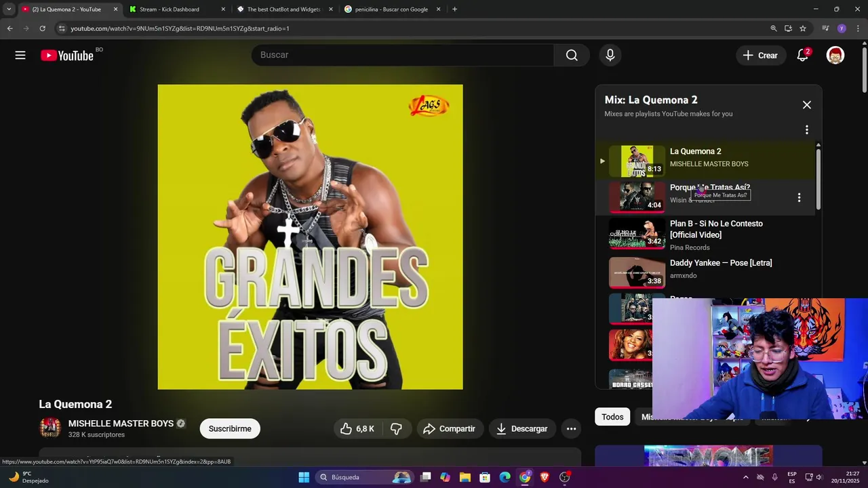The height and width of the screenshot is (488, 868).
Task: Open the account avatar menu
Action: tap(835, 56)
